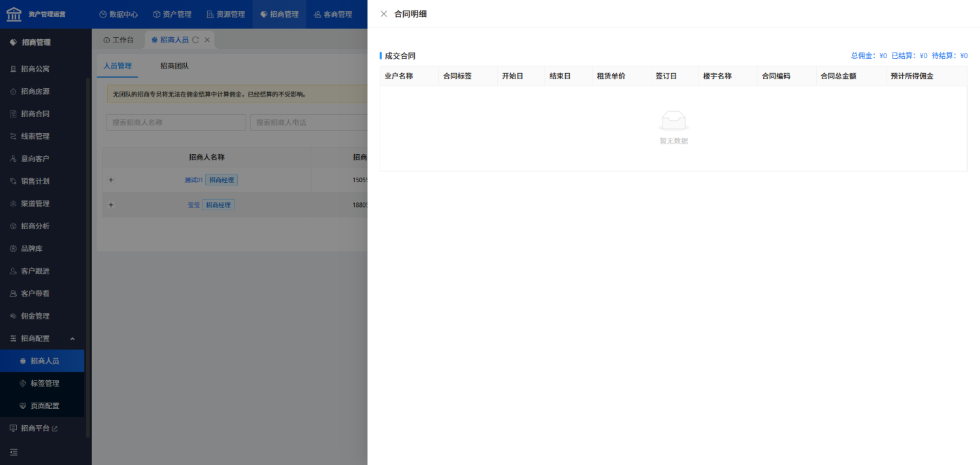Viewport: 980px width, 465px height.
Task: Click the 招商人名称 column header
Action: point(206,157)
